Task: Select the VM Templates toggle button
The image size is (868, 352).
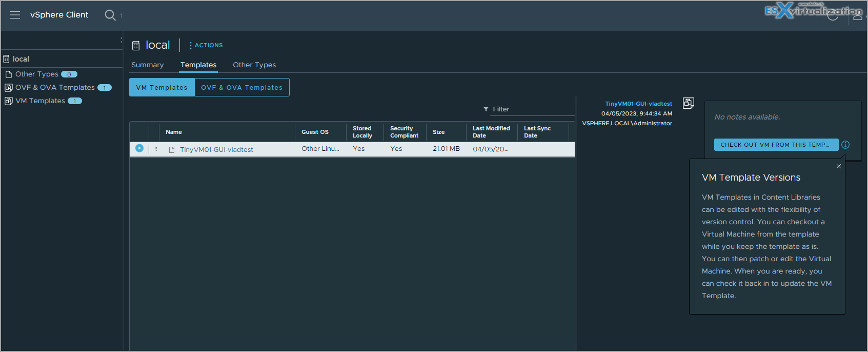Action: pyautogui.click(x=162, y=87)
